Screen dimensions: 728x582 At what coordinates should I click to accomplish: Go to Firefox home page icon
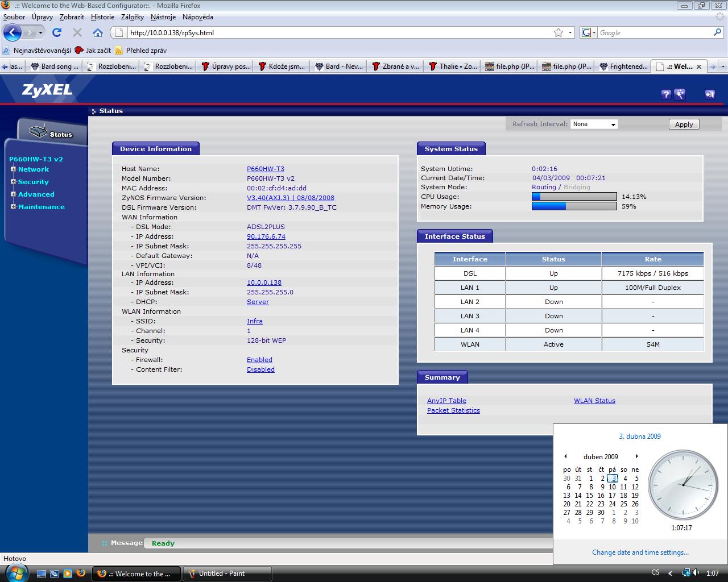pos(98,32)
